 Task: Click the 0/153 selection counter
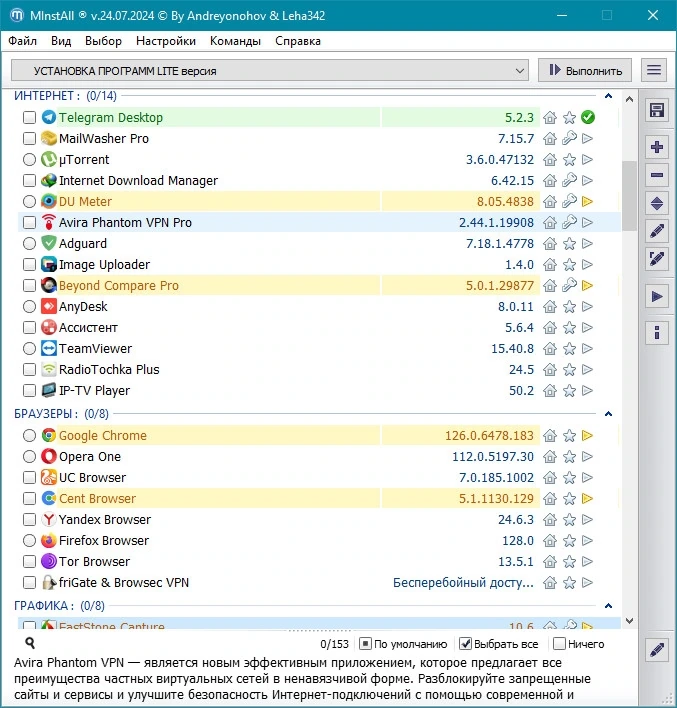tap(334, 644)
